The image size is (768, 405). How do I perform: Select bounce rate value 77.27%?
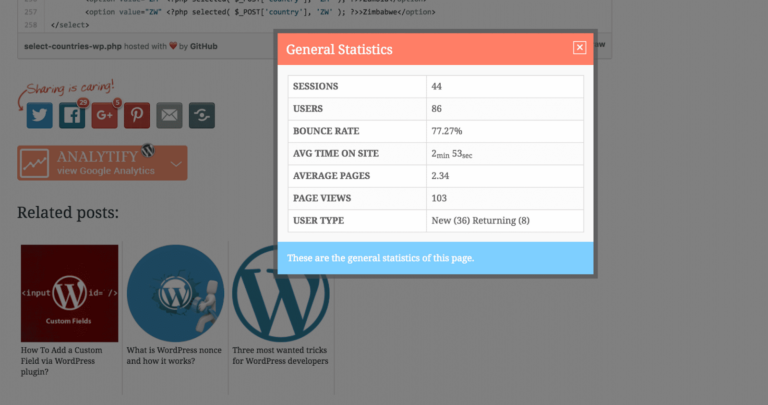(447, 131)
